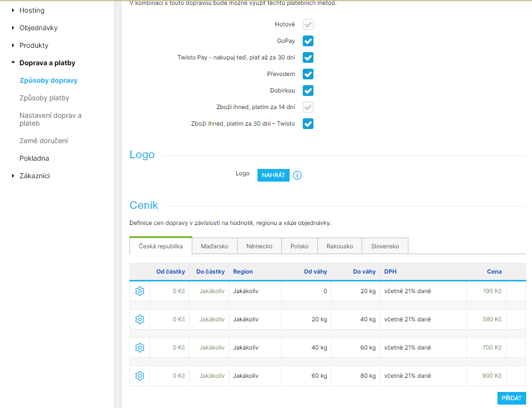Sort by Od částky column
532x408 pixels.
click(171, 272)
